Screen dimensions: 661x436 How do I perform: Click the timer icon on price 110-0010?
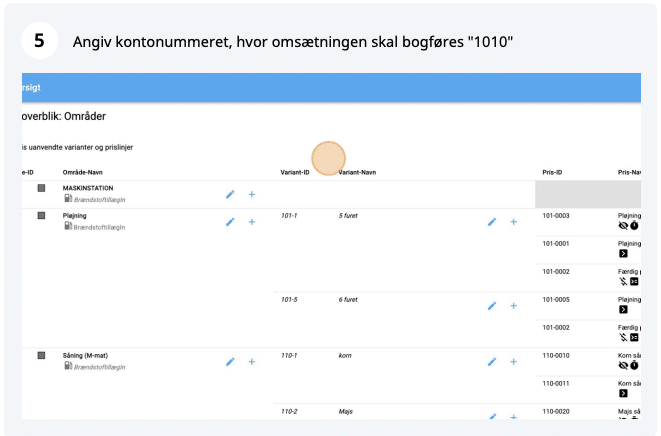tap(634, 366)
